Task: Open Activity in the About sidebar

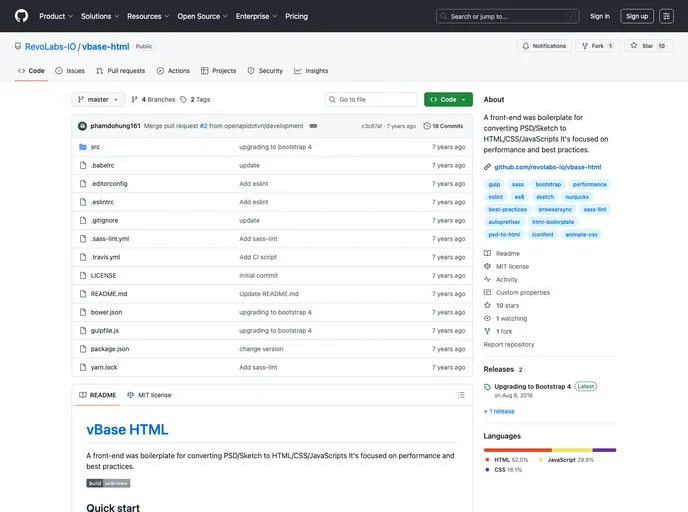Action: 501,279
